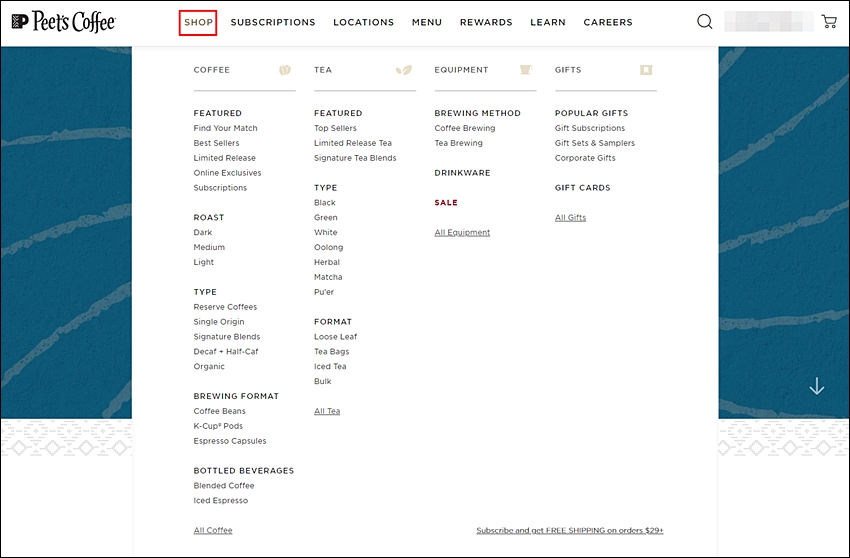Click the cup icon beside Equipment
Screen dimensions: 850x558
pyautogui.click(x=525, y=69)
